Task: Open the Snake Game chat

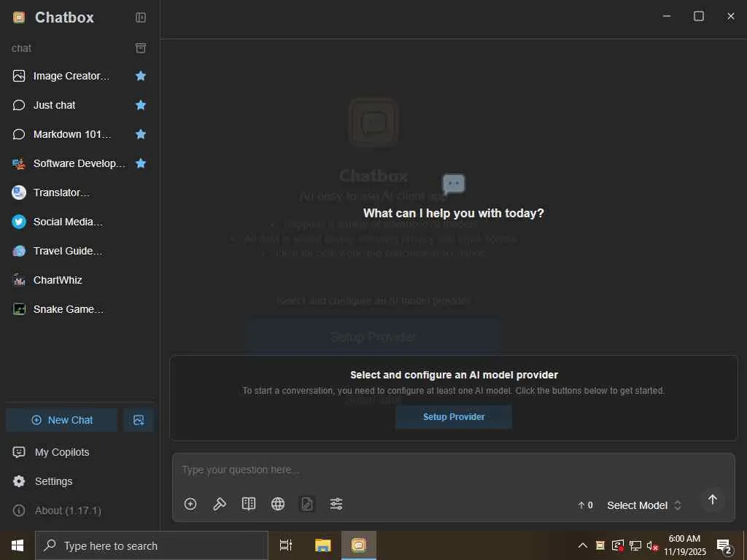Action: (79, 309)
